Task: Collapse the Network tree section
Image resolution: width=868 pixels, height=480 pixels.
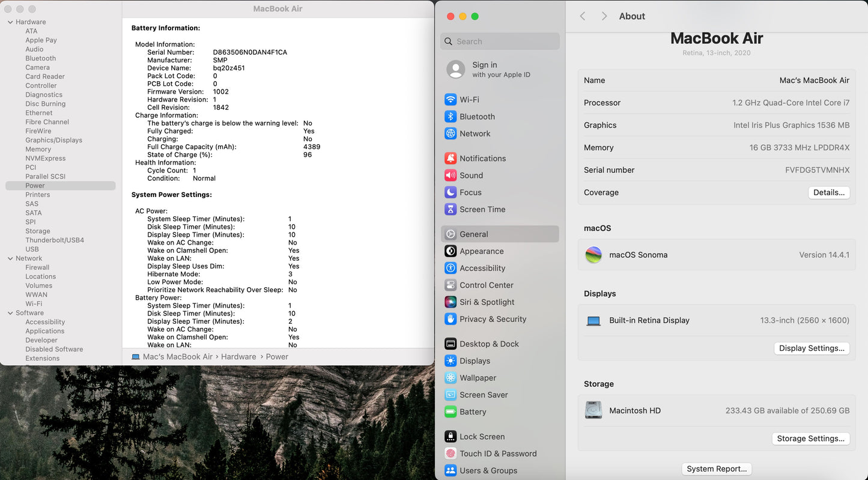Action: (10, 258)
